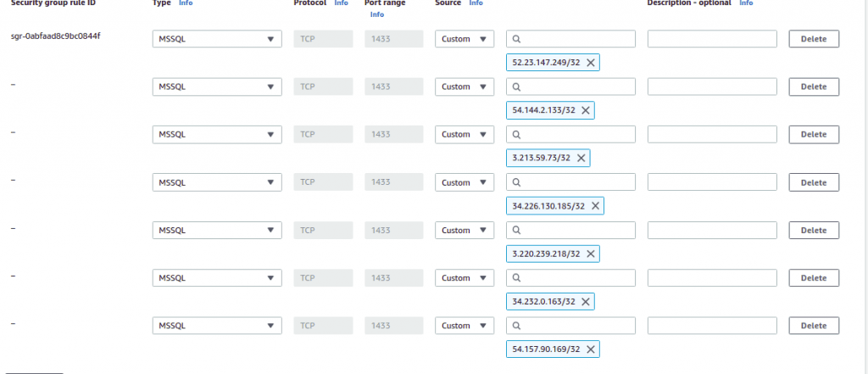Click the Info link under Port range

(377, 14)
